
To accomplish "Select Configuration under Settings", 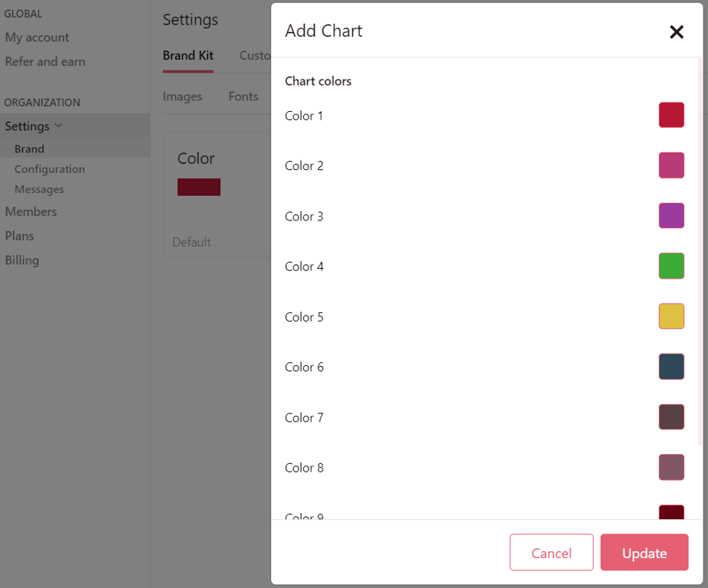I will 50,169.
